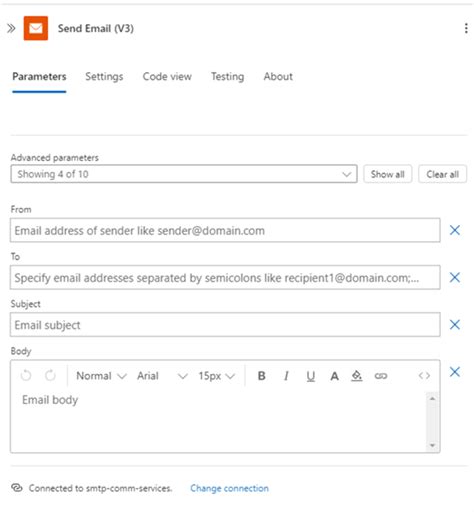
Task: Collapse the panel with double chevron icon
Action: tap(11, 28)
